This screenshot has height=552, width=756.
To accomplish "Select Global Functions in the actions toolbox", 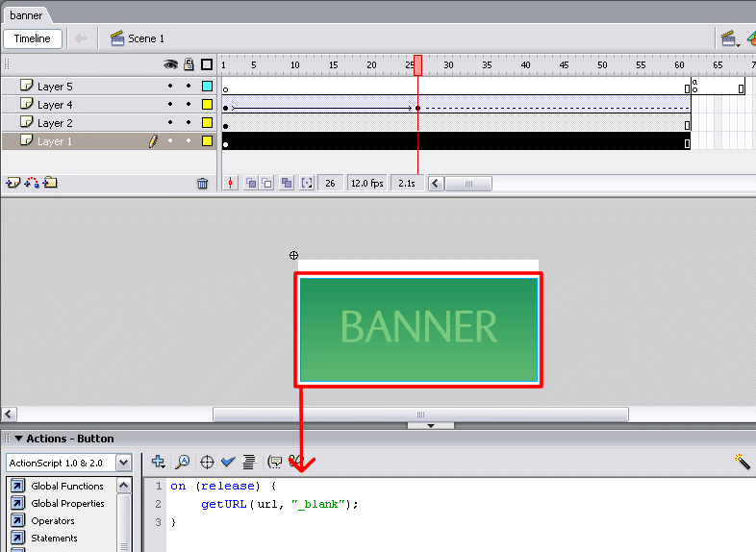I will click(67, 487).
